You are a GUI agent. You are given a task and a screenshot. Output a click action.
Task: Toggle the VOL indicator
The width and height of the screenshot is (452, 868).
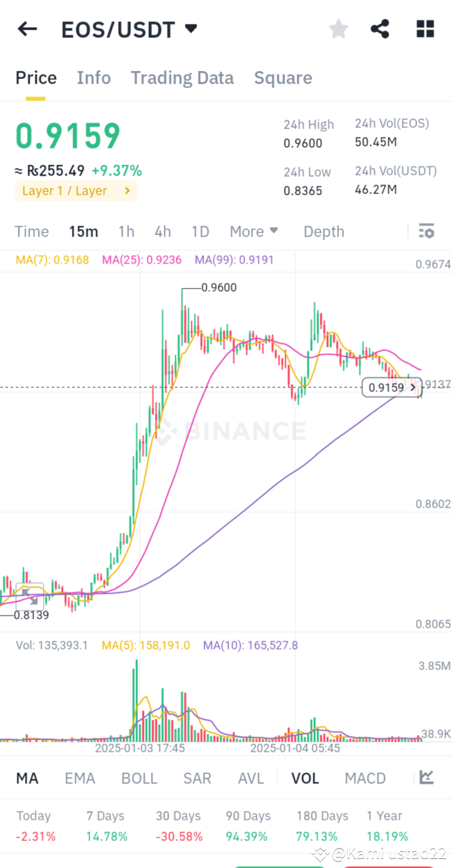click(304, 777)
